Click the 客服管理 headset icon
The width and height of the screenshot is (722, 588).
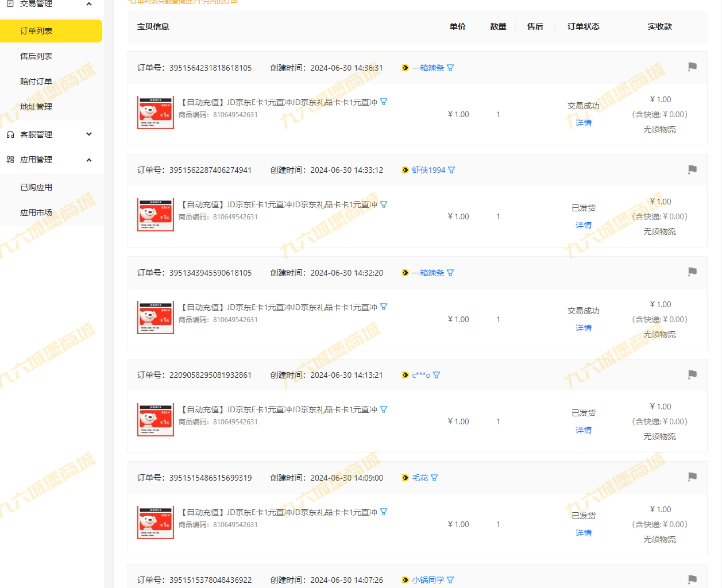coord(10,134)
